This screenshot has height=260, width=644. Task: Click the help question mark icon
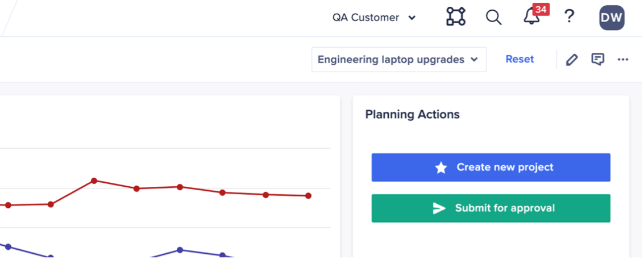point(569,17)
